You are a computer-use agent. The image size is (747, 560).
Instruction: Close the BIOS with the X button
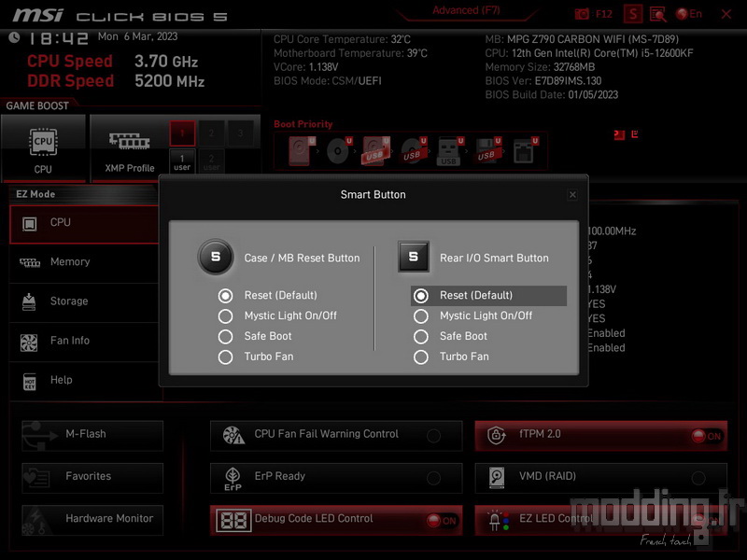pos(726,14)
